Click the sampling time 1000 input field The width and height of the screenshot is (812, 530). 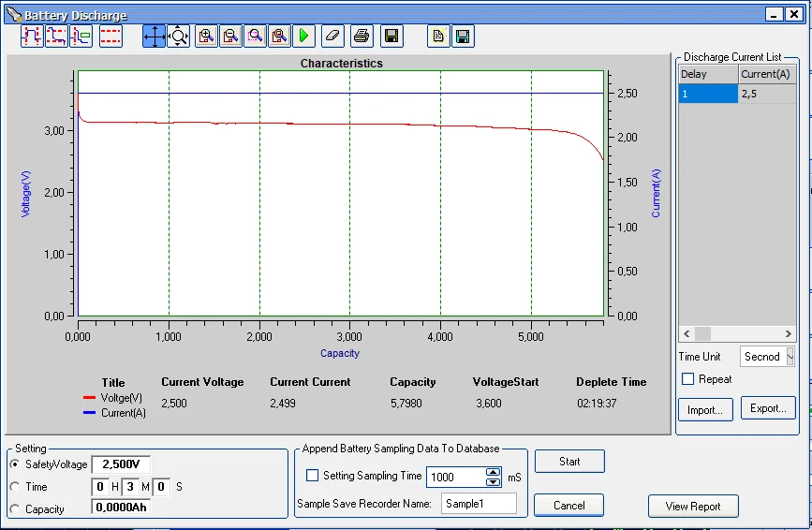[456, 478]
